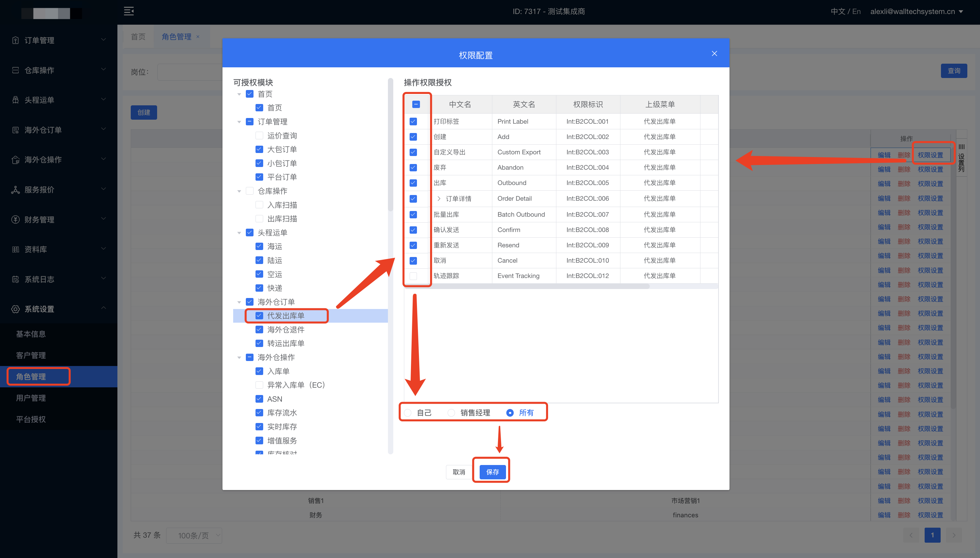Close the 权限配置 dialog with X icon
The width and height of the screenshot is (980, 558).
coord(714,54)
